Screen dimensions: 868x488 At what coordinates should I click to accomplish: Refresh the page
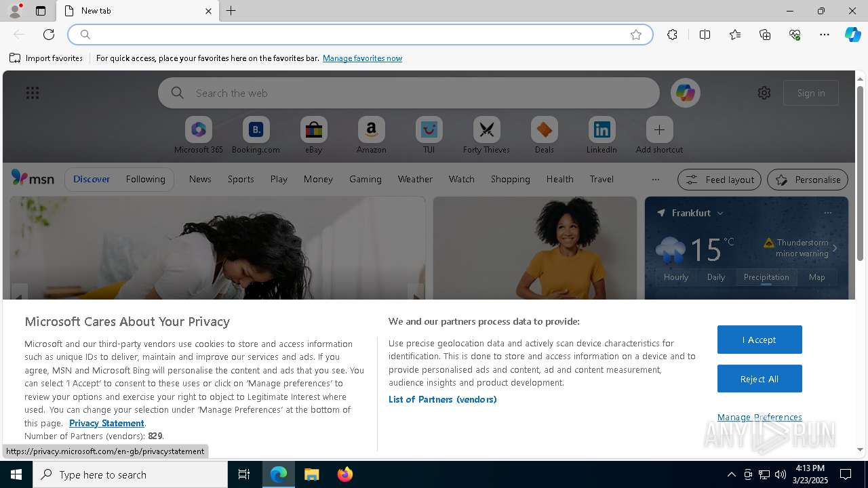click(x=49, y=35)
